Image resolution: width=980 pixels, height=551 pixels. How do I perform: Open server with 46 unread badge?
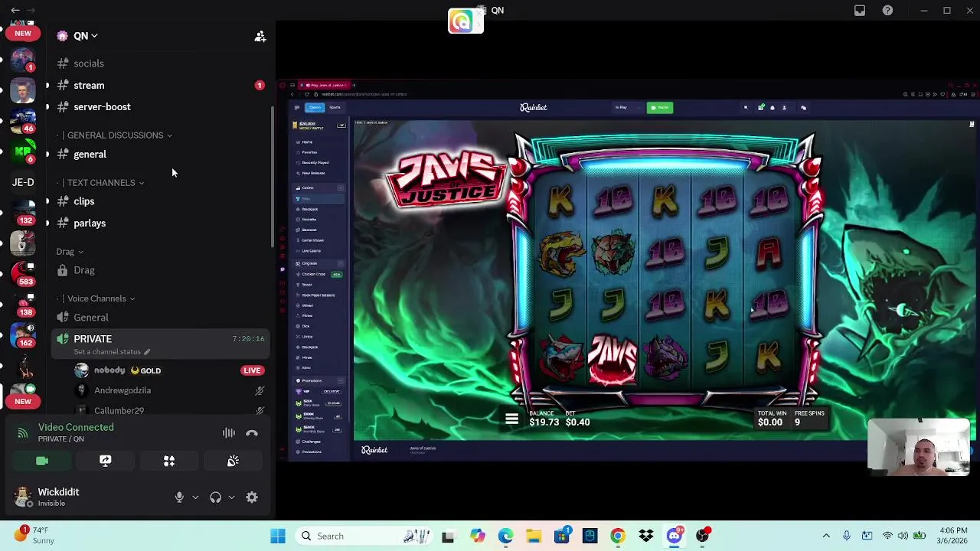click(x=23, y=121)
